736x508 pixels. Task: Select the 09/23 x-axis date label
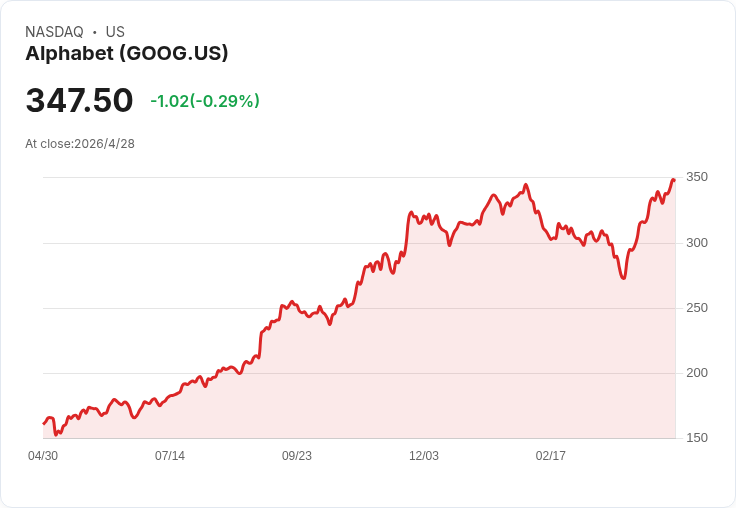point(297,456)
